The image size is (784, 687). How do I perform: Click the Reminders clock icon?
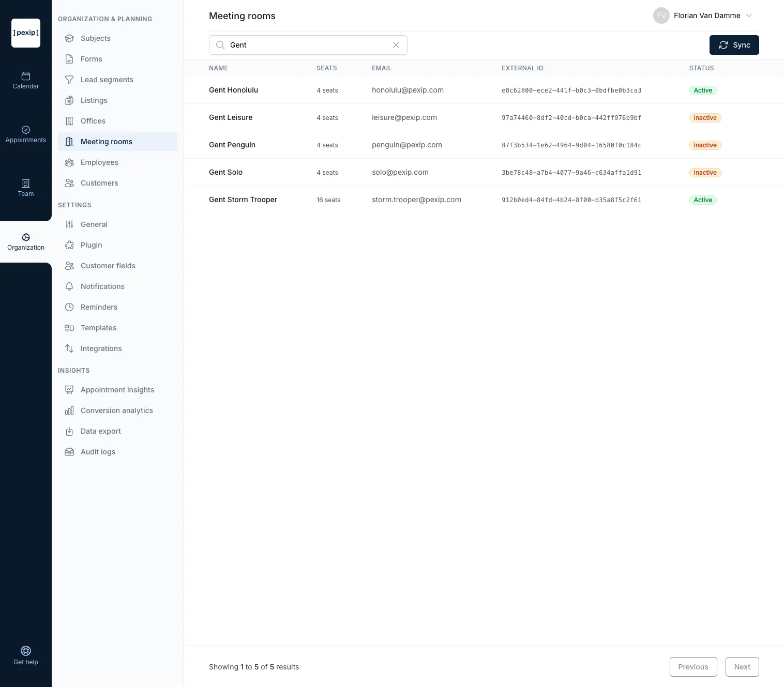click(x=69, y=307)
